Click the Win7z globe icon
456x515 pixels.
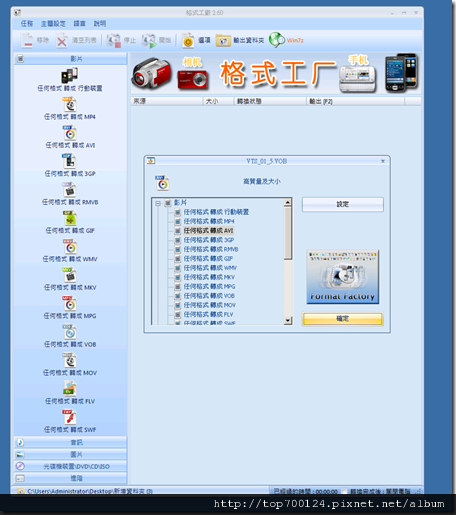pyautogui.click(x=277, y=40)
